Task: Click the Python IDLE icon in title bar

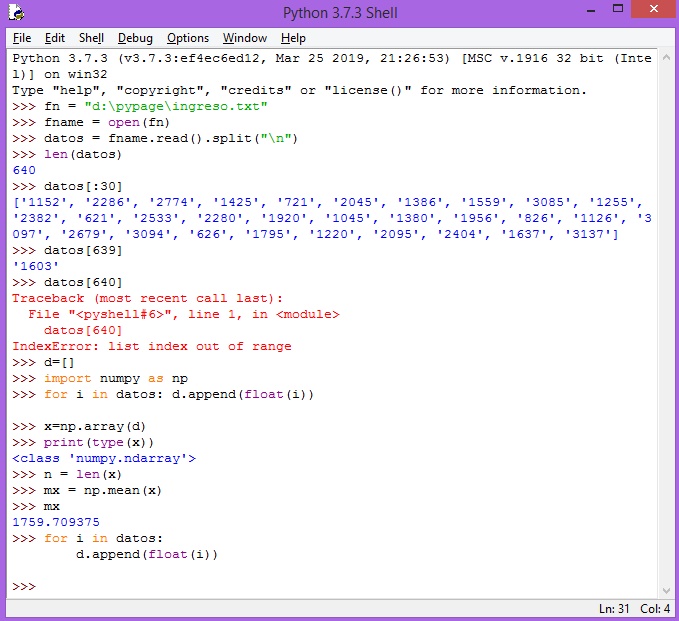Action: (16, 12)
